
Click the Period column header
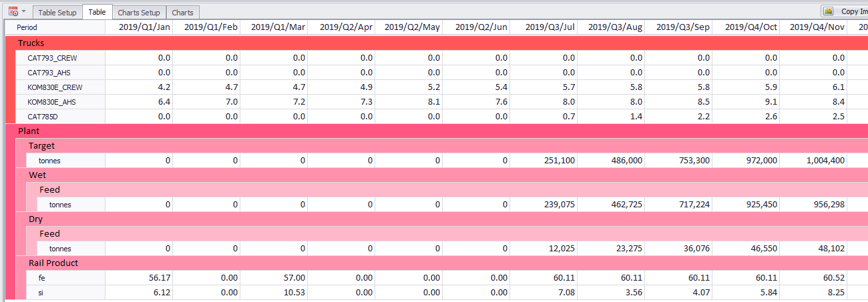55,27
